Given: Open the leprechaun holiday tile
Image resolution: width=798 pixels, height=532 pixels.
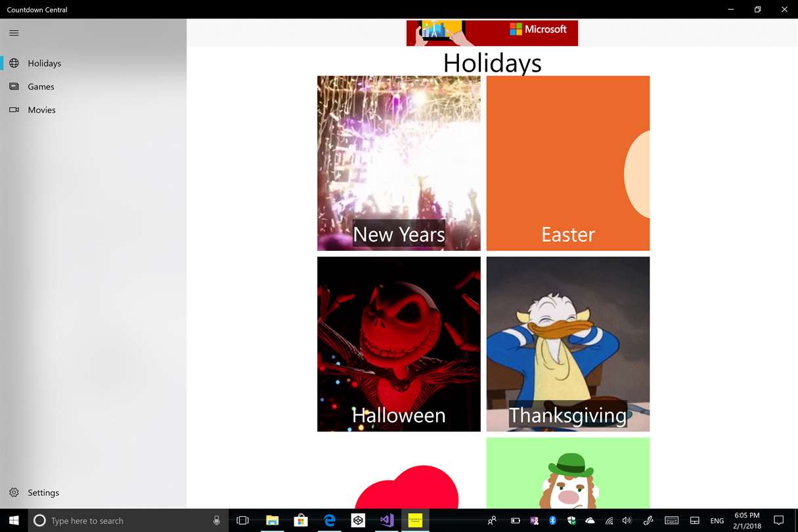Looking at the screenshot, I should click(x=568, y=473).
